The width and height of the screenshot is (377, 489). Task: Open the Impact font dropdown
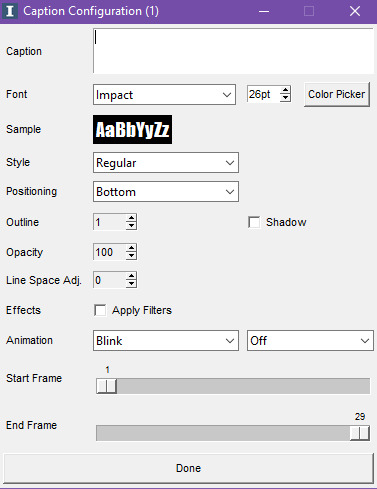[164, 95]
